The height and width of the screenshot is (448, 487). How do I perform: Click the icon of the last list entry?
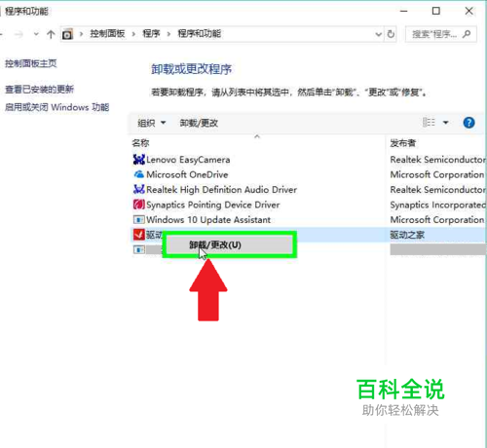[139, 249]
